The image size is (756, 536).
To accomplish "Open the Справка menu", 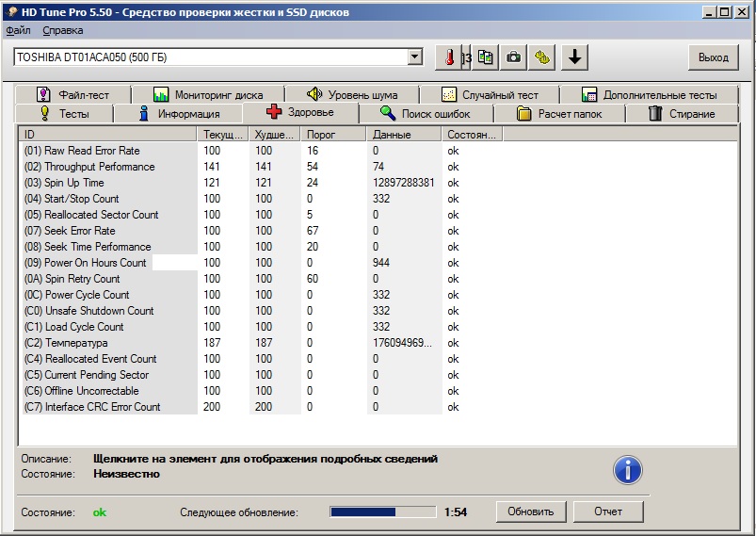I will 62,30.
